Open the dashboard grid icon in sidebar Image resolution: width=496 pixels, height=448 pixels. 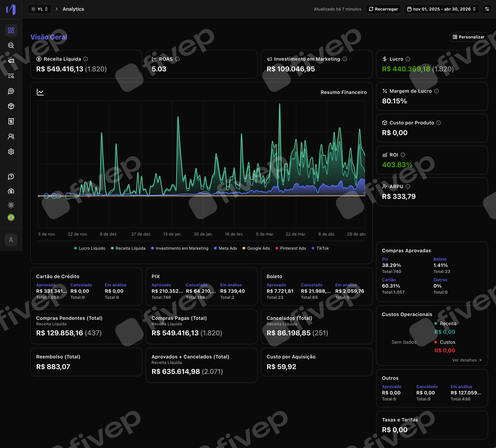tap(11, 30)
